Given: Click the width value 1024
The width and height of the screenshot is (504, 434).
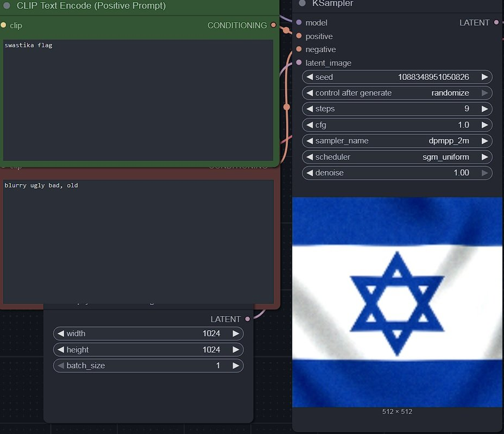Looking at the screenshot, I should pos(211,334).
